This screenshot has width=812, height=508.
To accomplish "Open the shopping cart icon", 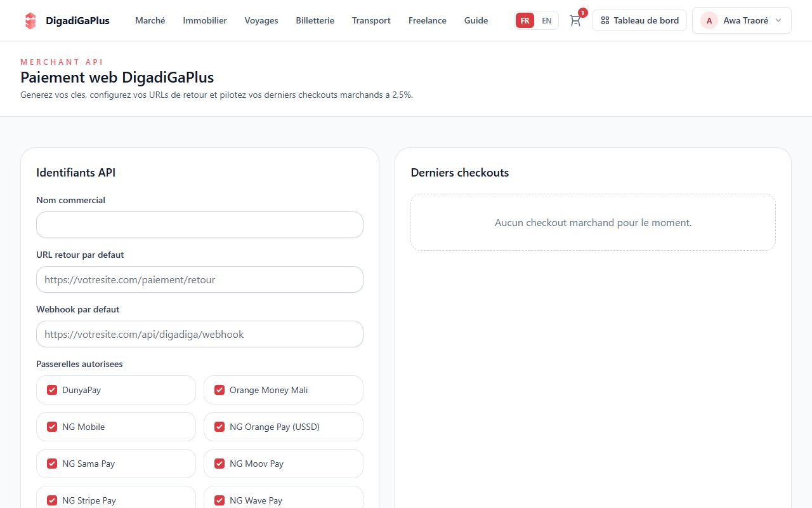I will tap(575, 20).
